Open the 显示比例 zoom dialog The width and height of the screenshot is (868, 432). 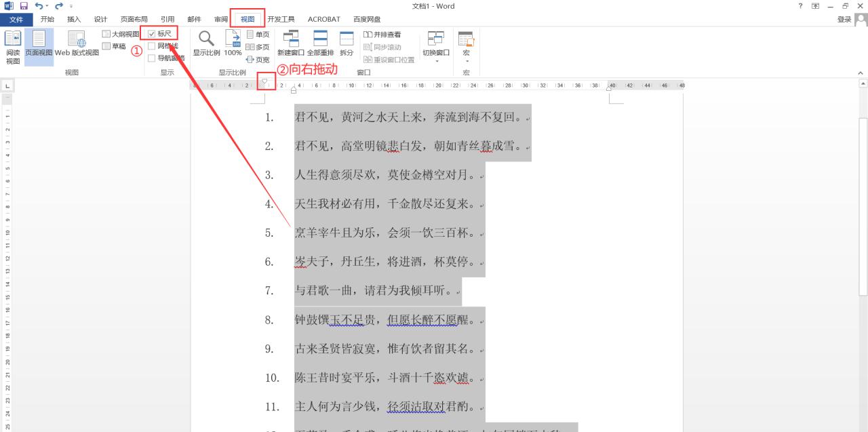point(206,44)
